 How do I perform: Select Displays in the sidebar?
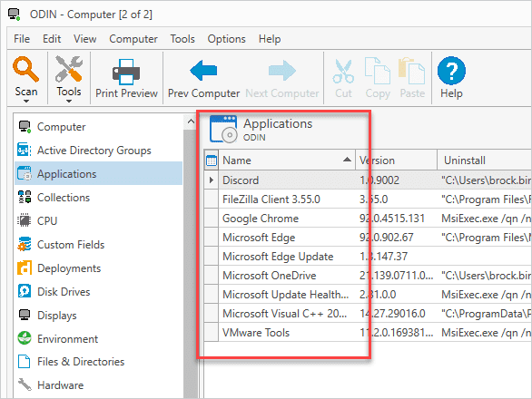tap(98, 316)
